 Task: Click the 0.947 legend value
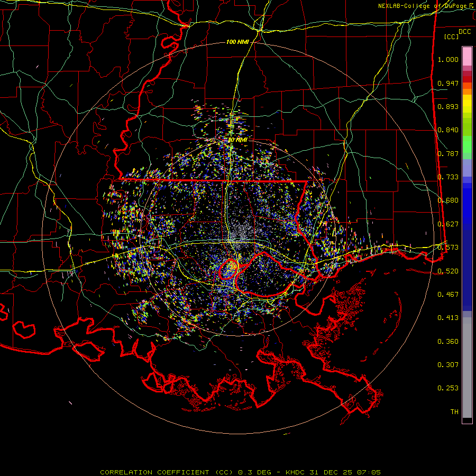click(x=448, y=83)
